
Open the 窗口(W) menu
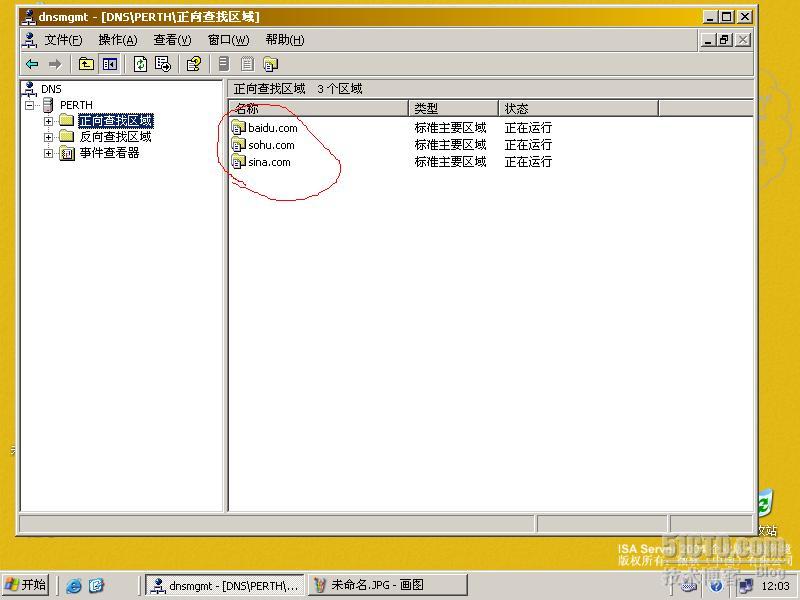tap(229, 40)
